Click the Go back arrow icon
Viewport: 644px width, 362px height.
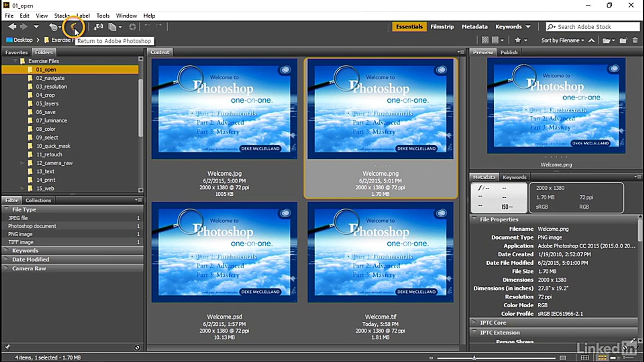point(12,26)
